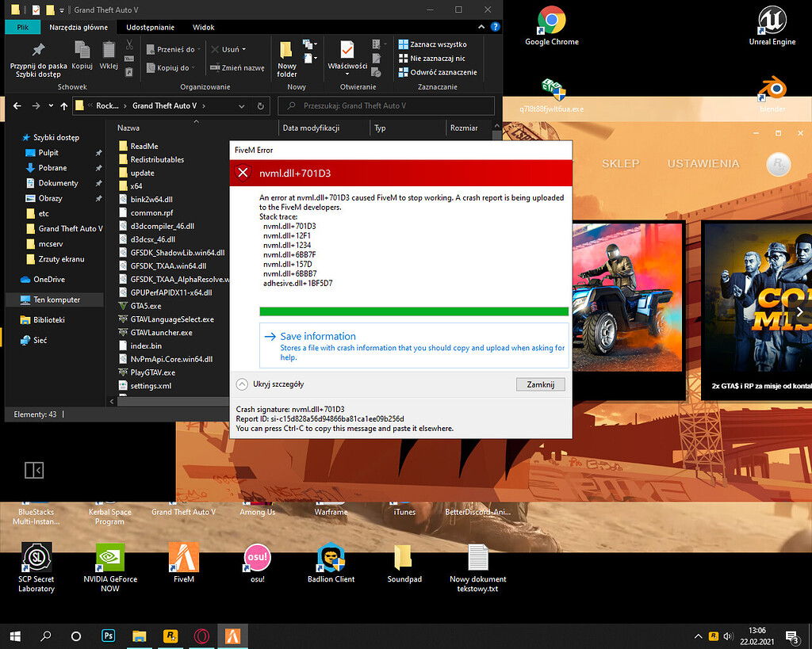Go up one folder level arrow

pos(63,106)
